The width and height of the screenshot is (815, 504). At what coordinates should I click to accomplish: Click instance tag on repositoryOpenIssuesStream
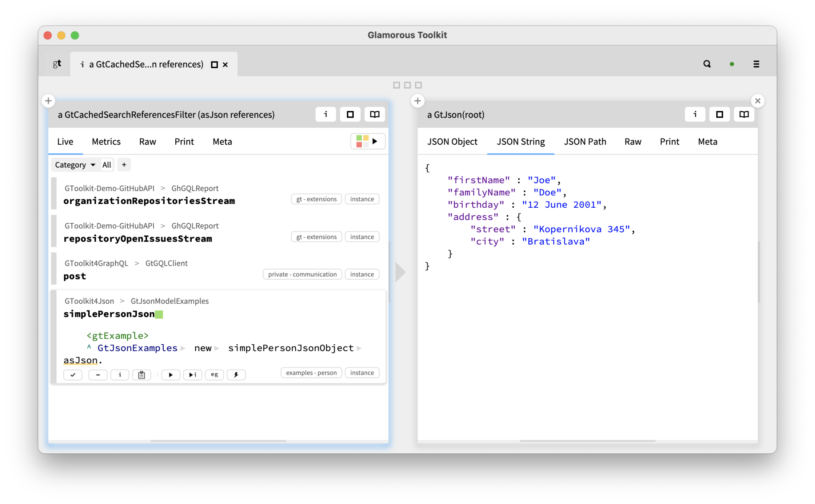tap(362, 237)
